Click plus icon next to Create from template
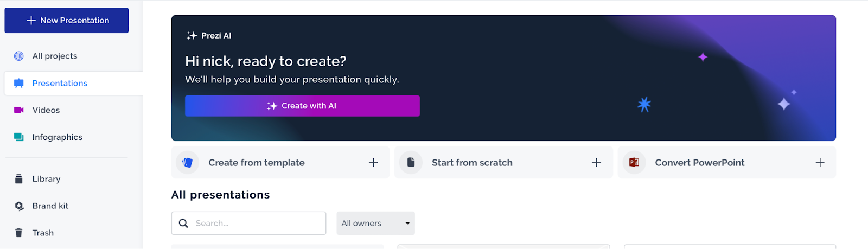Viewport: 868px width, 249px height. click(373, 163)
